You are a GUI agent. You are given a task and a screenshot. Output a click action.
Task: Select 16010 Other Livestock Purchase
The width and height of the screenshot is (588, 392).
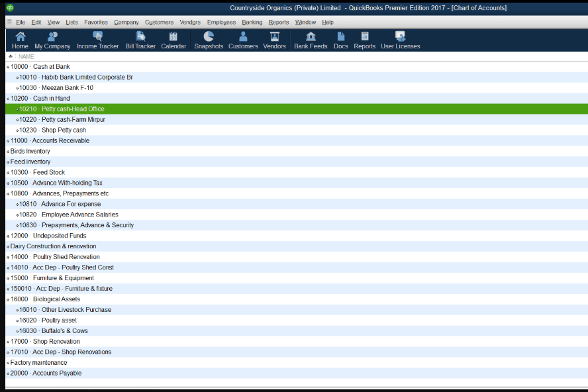(x=296, y=309)
